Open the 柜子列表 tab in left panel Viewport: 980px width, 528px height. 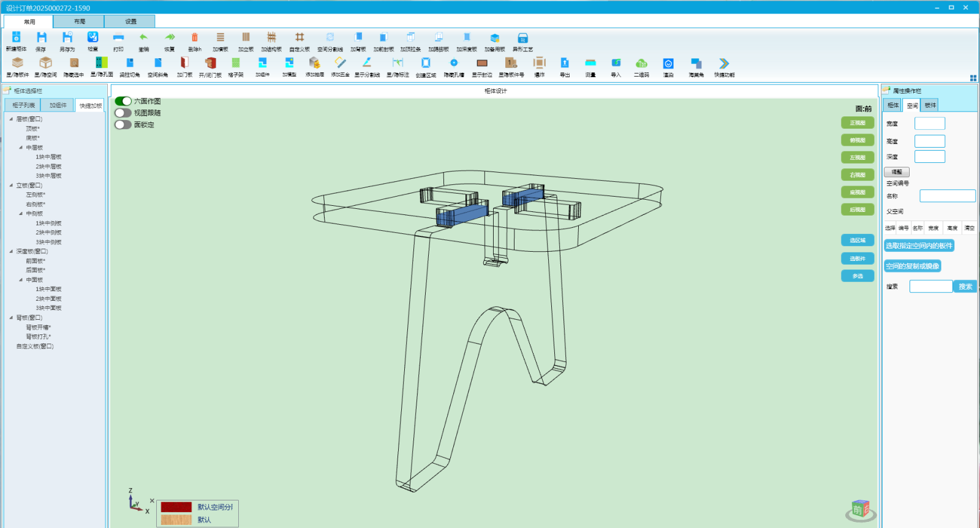[23, 105]
